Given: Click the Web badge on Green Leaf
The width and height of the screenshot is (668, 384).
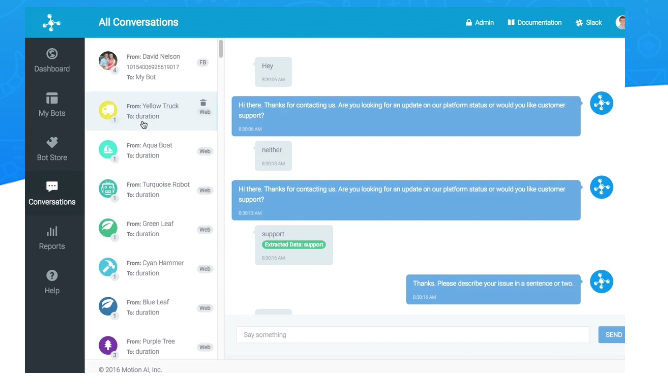Looking at the screenshot, I should click(205, 230).
